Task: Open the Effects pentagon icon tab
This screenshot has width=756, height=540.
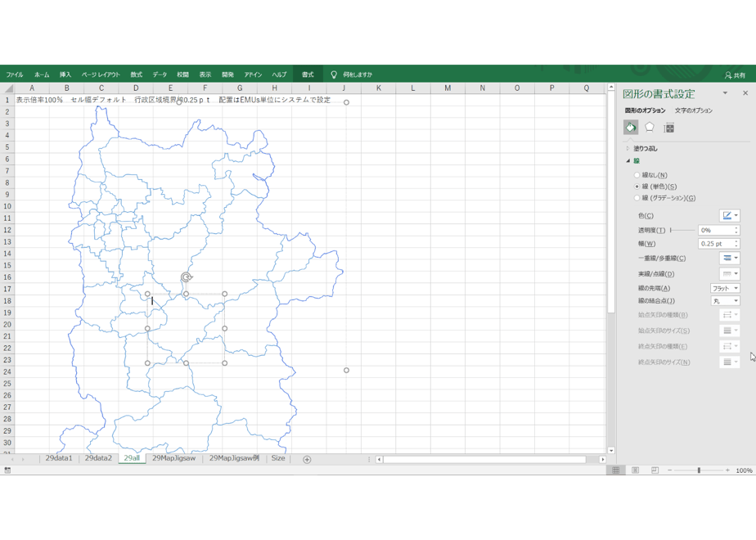Action: 650,128
